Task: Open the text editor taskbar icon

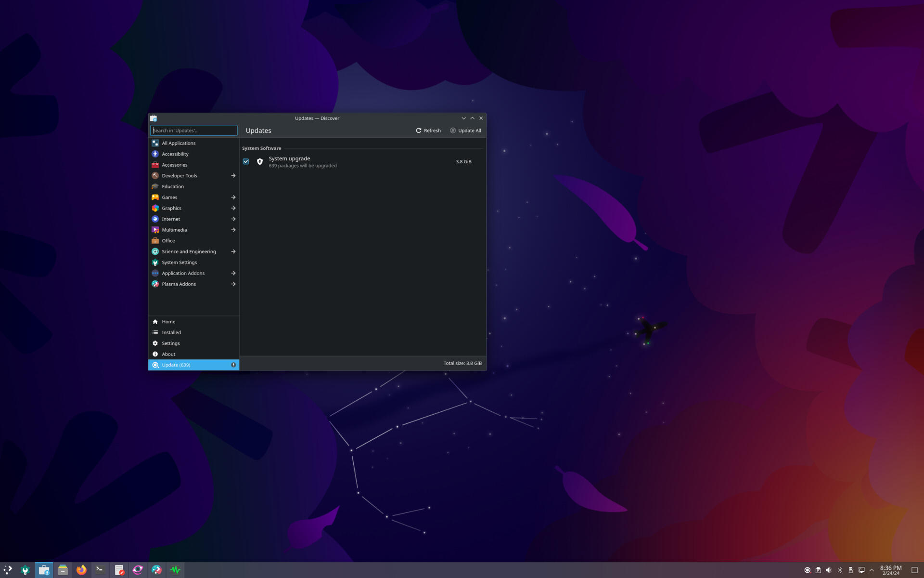Action: 119,570
